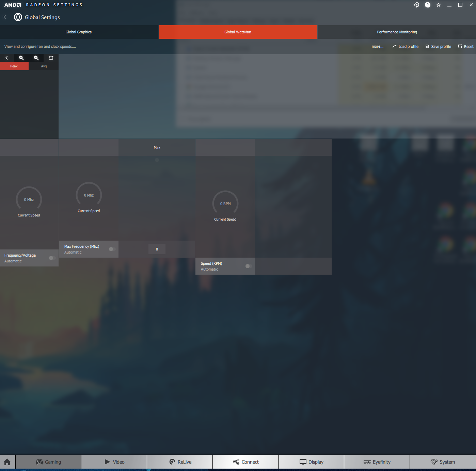The height and width of the screenshot is (471, 476).
Task: Select the Global WattMan tab
Action: click(x=238, y=32)
